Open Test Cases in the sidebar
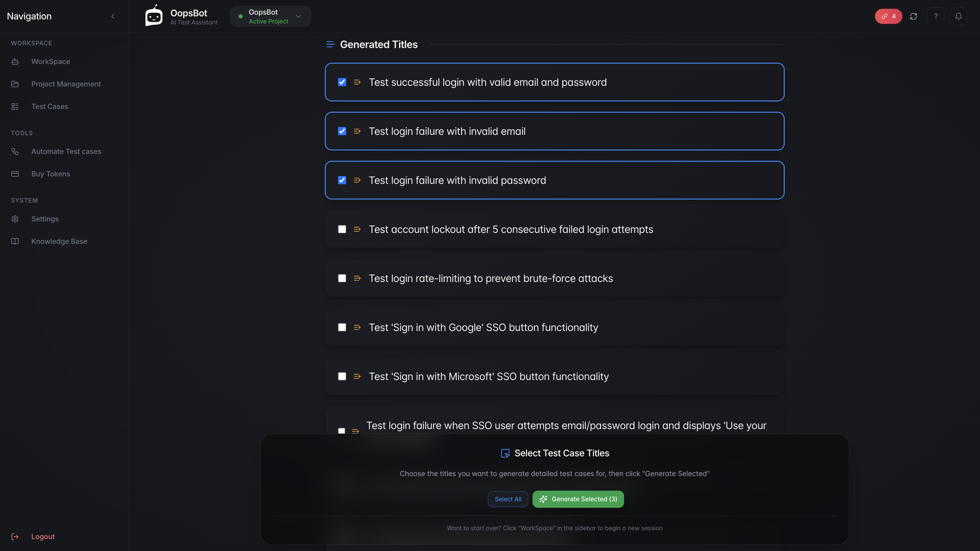Image resolution: width=980 pixels, height=551 pixels. pos(49,107)
